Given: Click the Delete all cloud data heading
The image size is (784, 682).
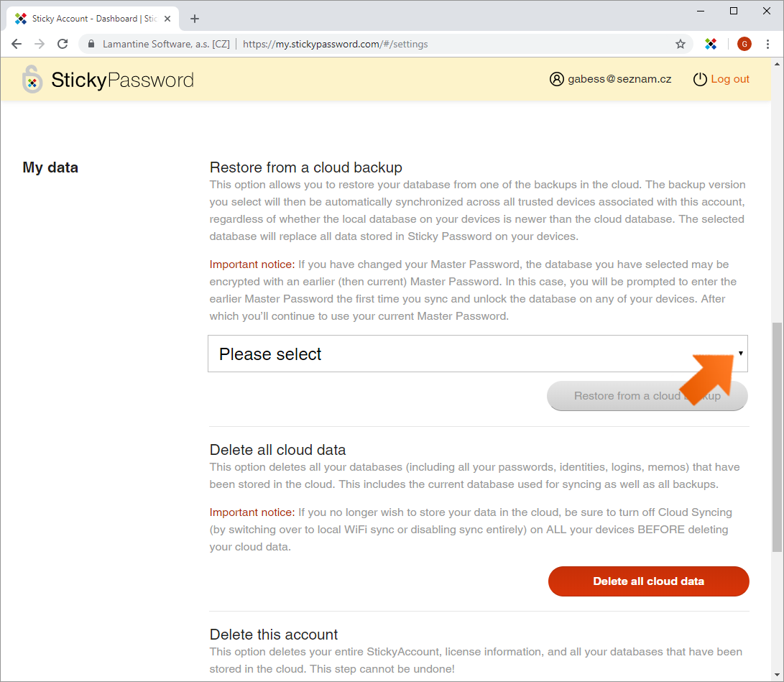Looking at the screenshot, I should click(277, 450).
